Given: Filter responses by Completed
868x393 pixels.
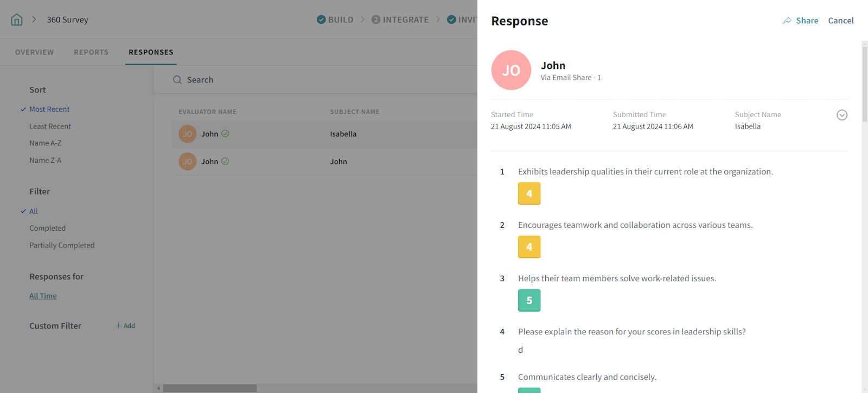Looking at the screenshot, I should [47, 229].
